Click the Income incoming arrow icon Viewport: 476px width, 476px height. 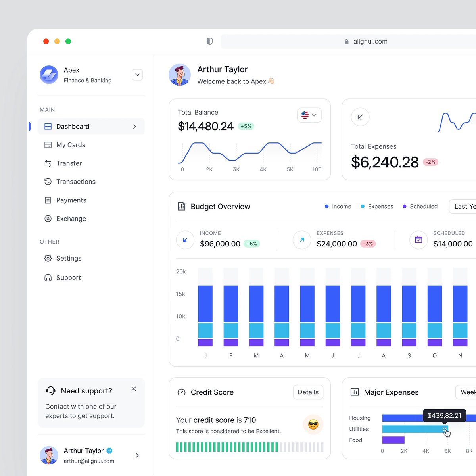tap(185, 240)
